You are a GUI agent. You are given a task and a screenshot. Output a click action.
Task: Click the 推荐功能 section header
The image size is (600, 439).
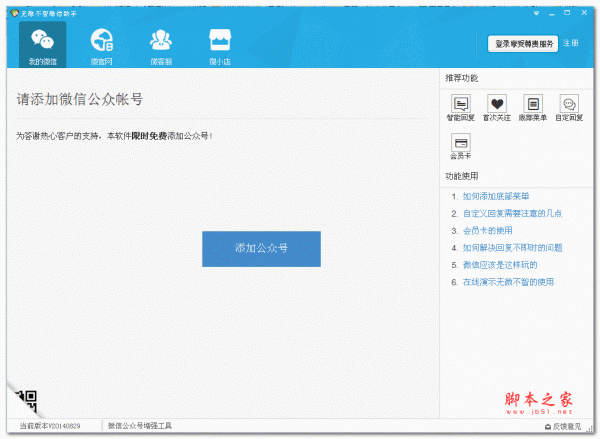[x=461, y=78]
